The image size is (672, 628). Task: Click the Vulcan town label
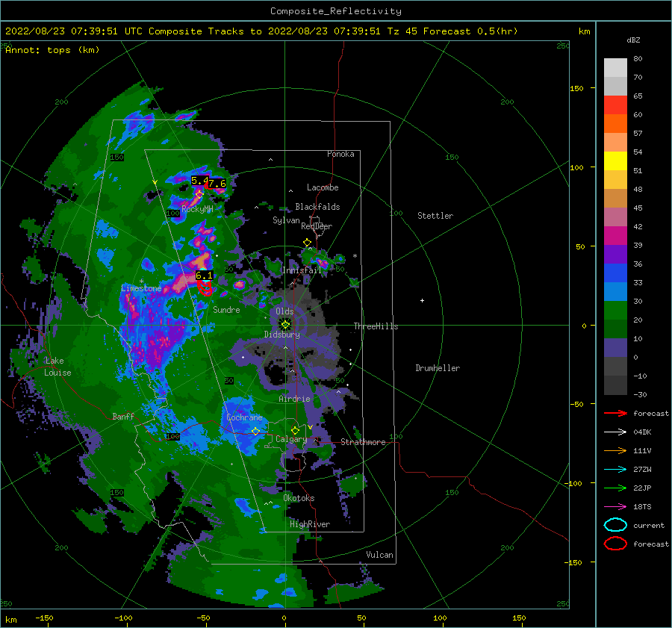pos(380,555)
